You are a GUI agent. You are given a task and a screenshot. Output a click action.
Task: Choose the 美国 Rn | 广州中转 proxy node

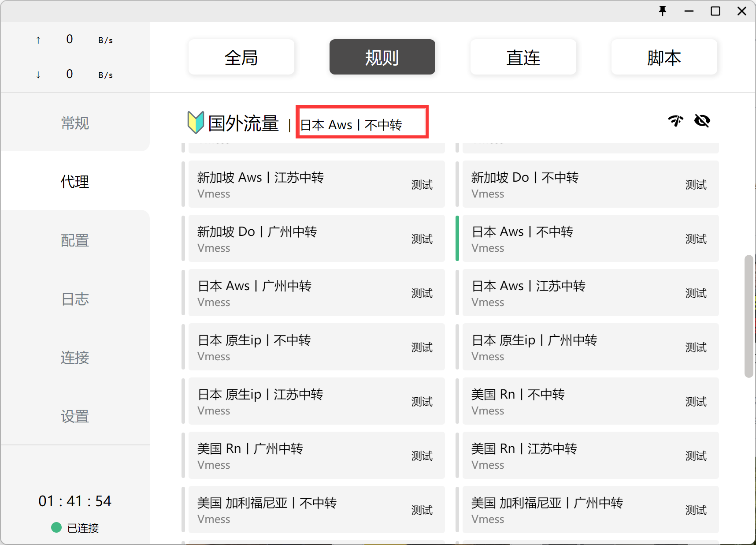[317, 455]
